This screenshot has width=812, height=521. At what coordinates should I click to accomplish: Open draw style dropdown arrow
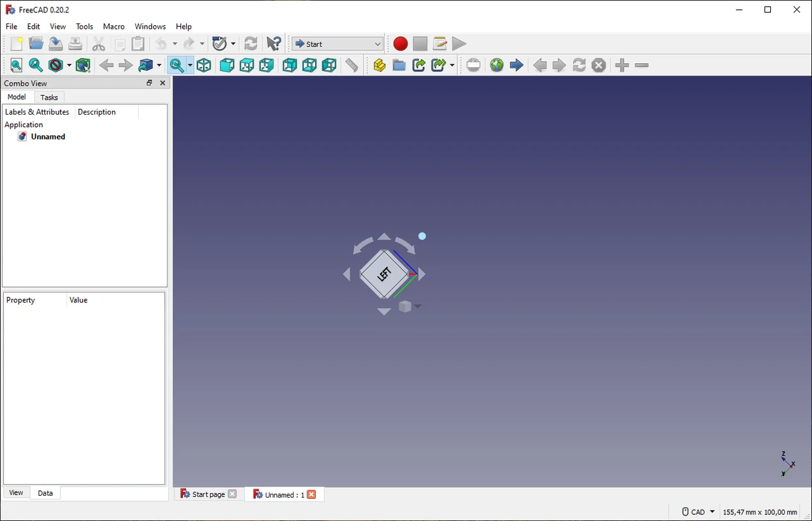click(69, 65)
